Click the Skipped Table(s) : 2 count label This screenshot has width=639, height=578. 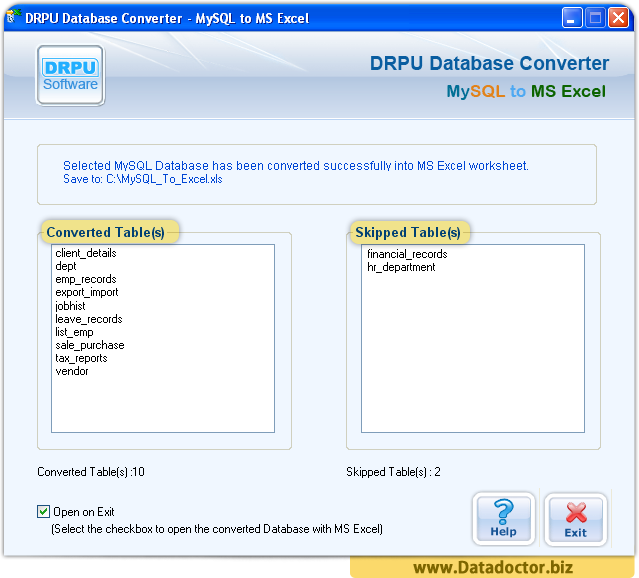[x=393, y=472]
